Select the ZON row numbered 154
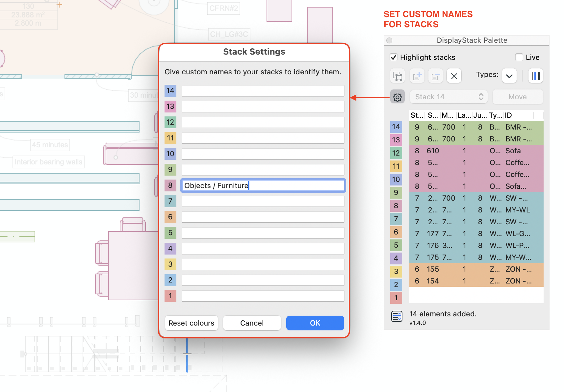564x392 pixels. coord(476,281)
